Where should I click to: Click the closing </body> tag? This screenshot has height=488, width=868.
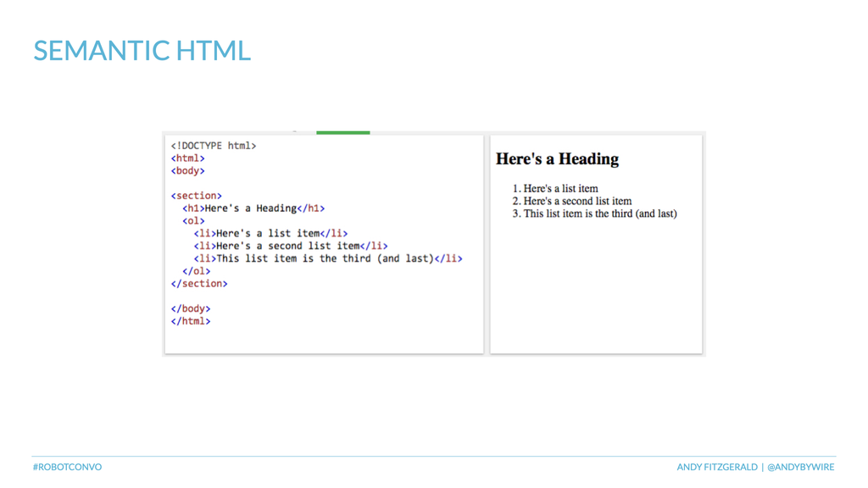(191, 308)
